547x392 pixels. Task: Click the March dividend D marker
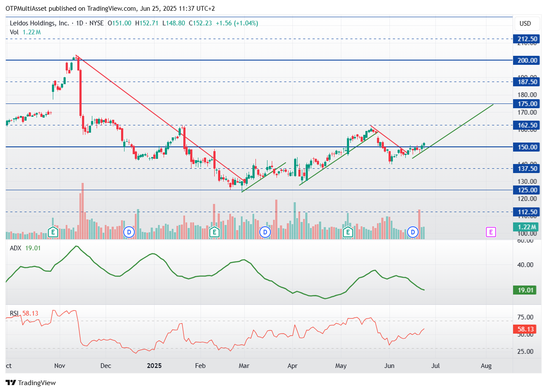(x=265, y=232)
